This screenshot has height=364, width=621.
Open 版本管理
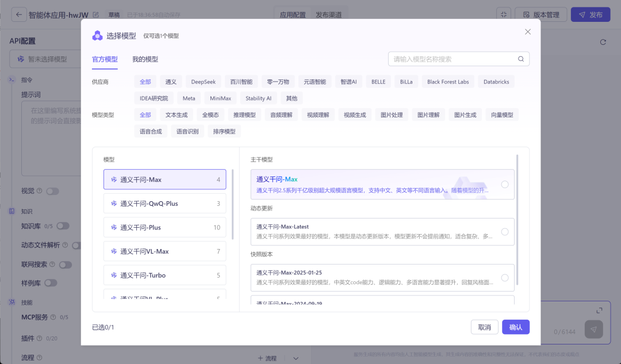coord(541,14)
